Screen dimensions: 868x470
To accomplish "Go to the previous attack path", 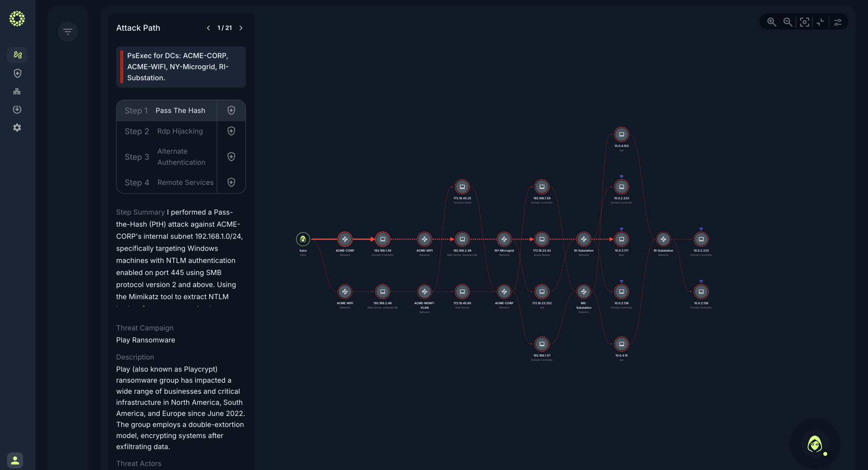I will point(208,28).
